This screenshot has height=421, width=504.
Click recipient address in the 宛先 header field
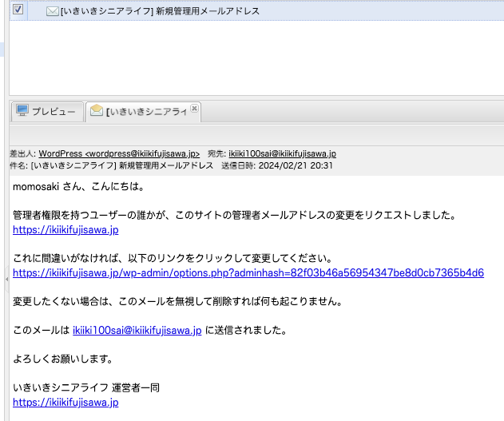click(x=282, y=153)
